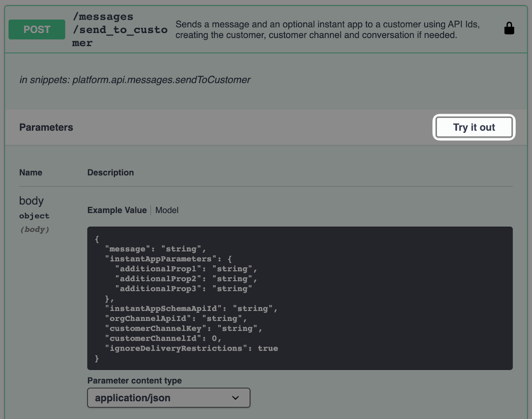
Task: Click the "orgChannelApiId" line in example
Action: 176,318
